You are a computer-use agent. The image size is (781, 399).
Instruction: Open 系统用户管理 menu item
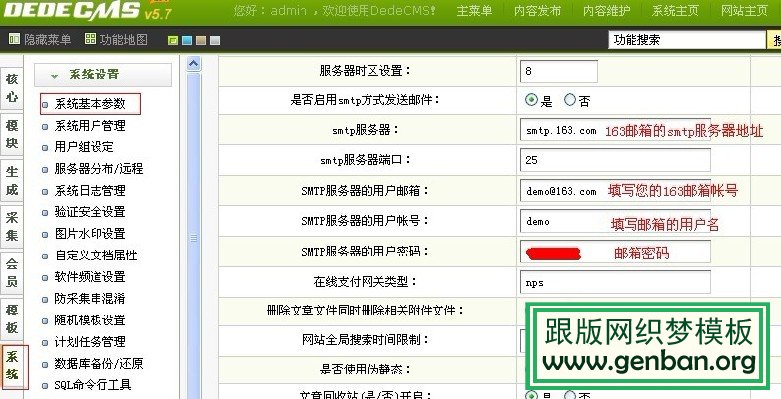click(90, 126)
